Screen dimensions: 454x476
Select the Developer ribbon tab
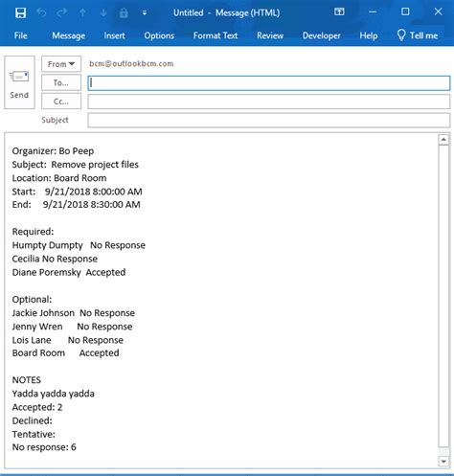pos(322,35)
